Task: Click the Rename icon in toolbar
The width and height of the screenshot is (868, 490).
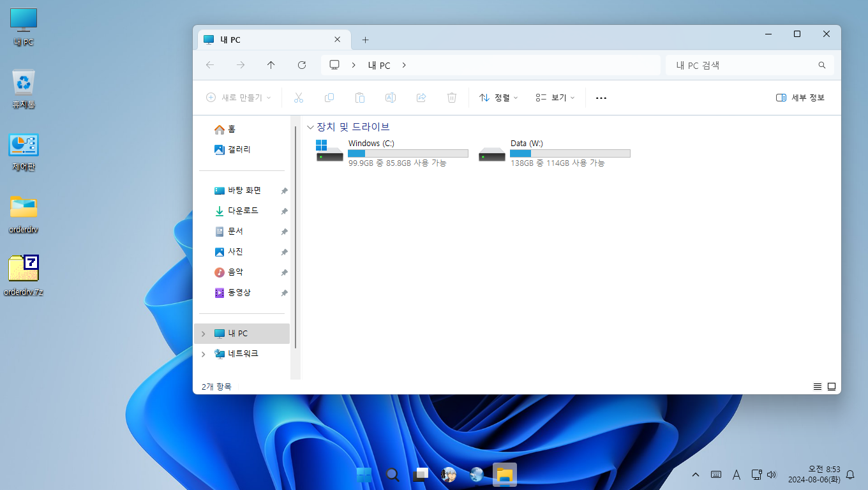Action: coord(391,98)
